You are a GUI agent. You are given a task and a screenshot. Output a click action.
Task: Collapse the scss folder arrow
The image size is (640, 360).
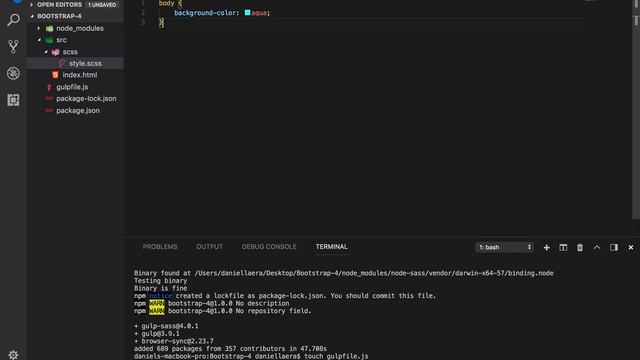(46, 52)
